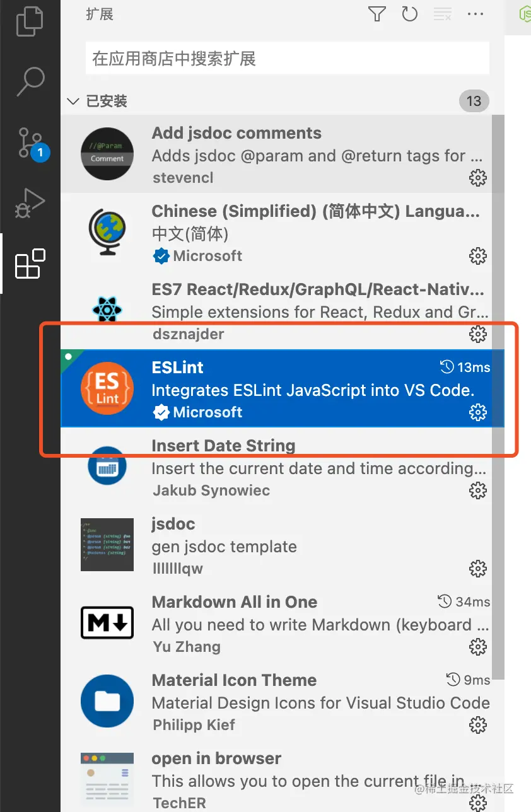Image resolution: width=531 pixels, height=812 pixels.
Task: Open manage gear for ESLint
Action: (x=478, y=412)
